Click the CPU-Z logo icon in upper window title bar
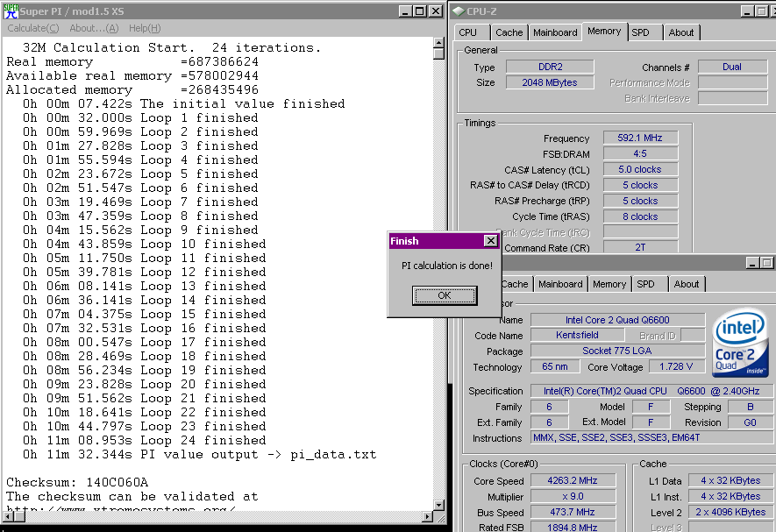This screenshot has height=532, width=776. [459, 11]
